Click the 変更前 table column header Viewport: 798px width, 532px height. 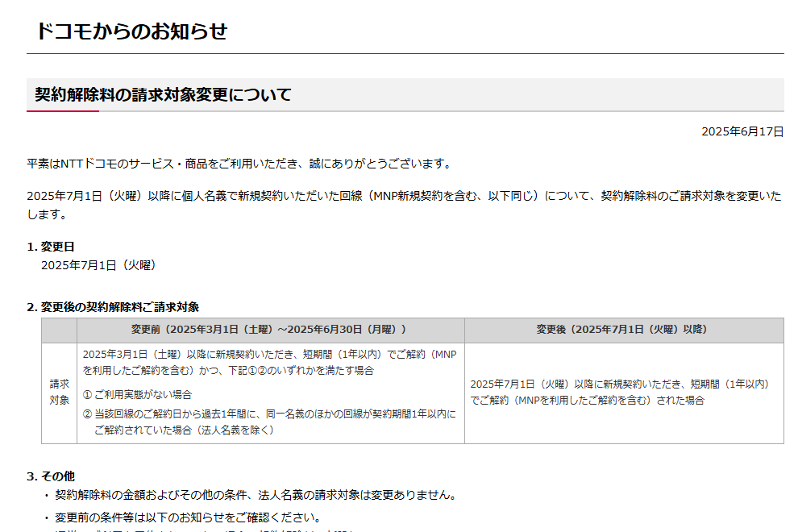click(270, 330)
